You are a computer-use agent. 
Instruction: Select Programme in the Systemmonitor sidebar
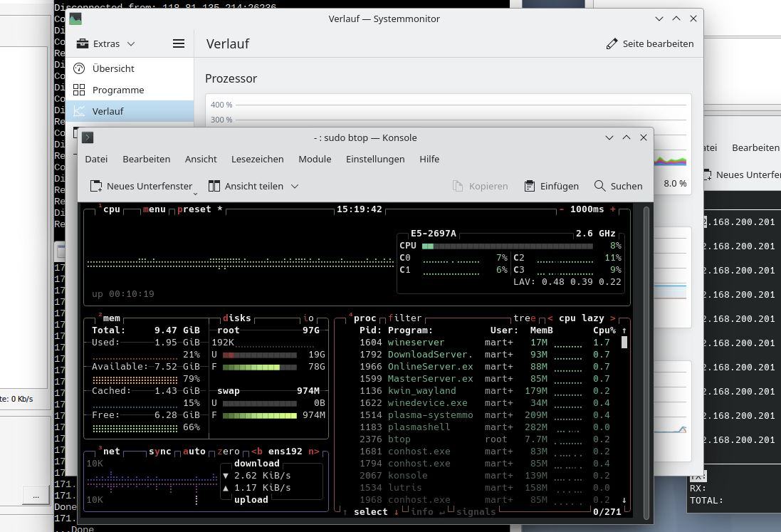click(x=130, y=90)
